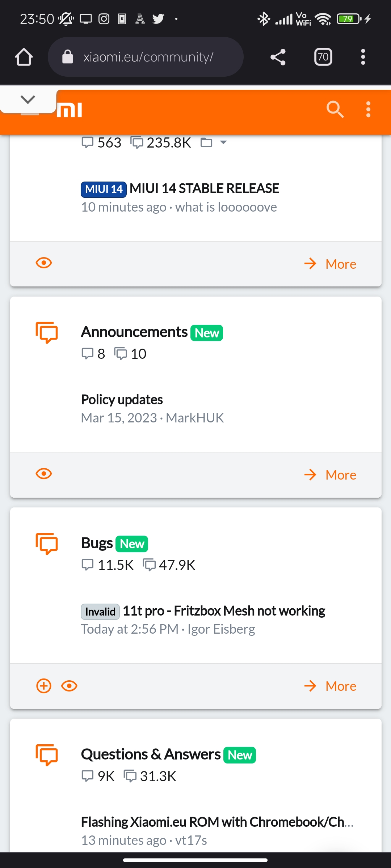
Task: Tap the plus circle icon in Bugs
Action: (x=44, y=686)
